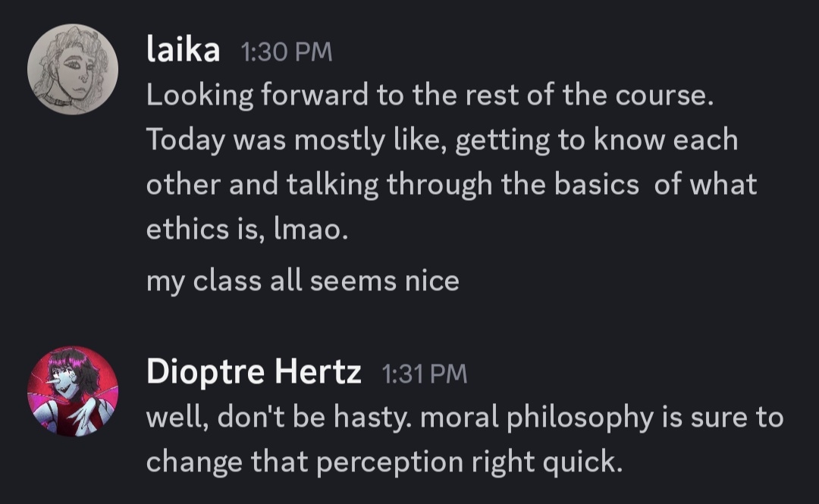Click the "well, don't be hasty" message line
The width and height of the screenshot is (819, 504).
tap(464, 417)
